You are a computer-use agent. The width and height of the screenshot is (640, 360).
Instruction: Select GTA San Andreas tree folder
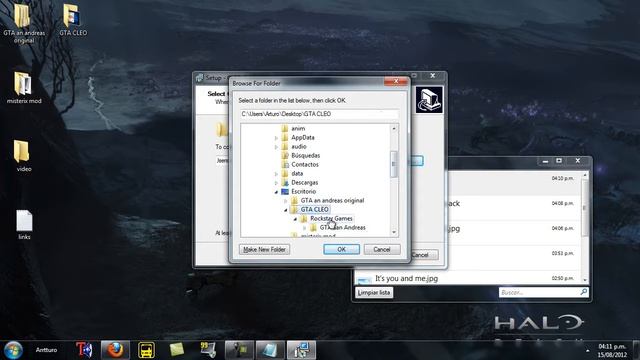click(x=342, y=227)
